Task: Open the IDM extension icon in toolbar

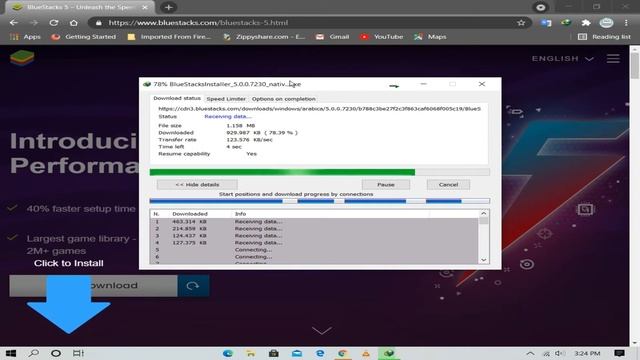Action: point(566,23)
